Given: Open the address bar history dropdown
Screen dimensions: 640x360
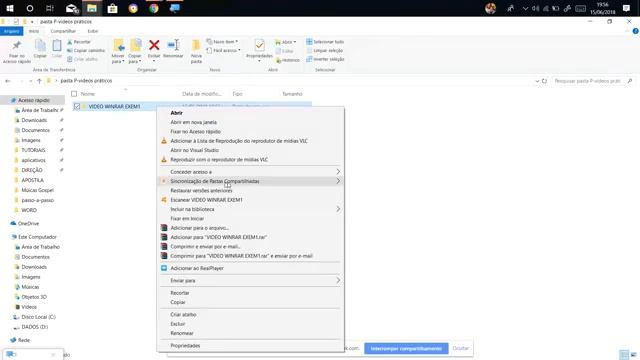Looking at the screenshot, I should pyautogui.click(x=537, y=81).
